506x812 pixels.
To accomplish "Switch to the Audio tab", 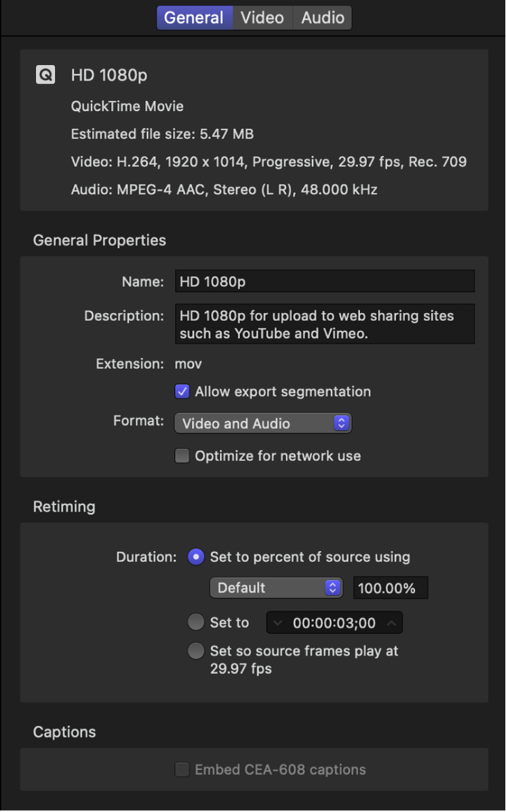I will (x=321, y=18).
